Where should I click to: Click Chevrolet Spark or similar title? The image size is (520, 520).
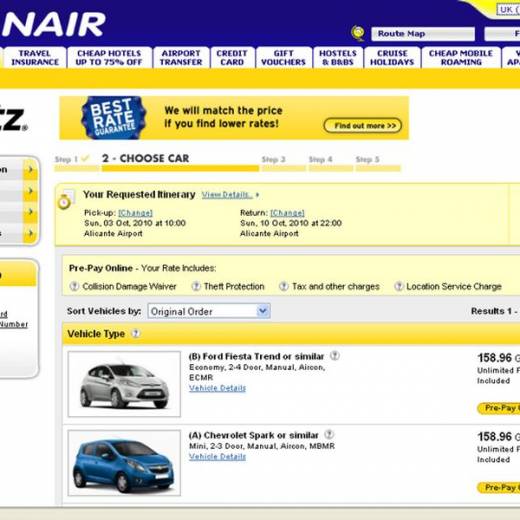pyautogui.click(x=254, y=435)
